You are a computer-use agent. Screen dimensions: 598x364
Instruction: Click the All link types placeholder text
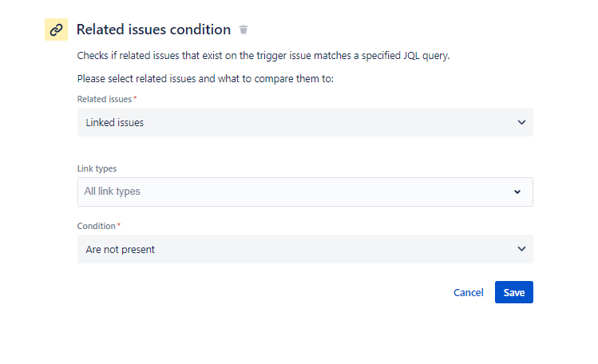[112, 192]
